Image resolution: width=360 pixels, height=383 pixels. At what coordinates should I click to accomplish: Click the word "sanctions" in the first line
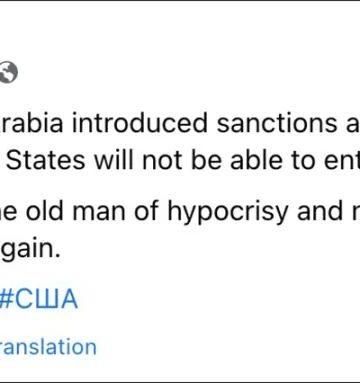277,123
